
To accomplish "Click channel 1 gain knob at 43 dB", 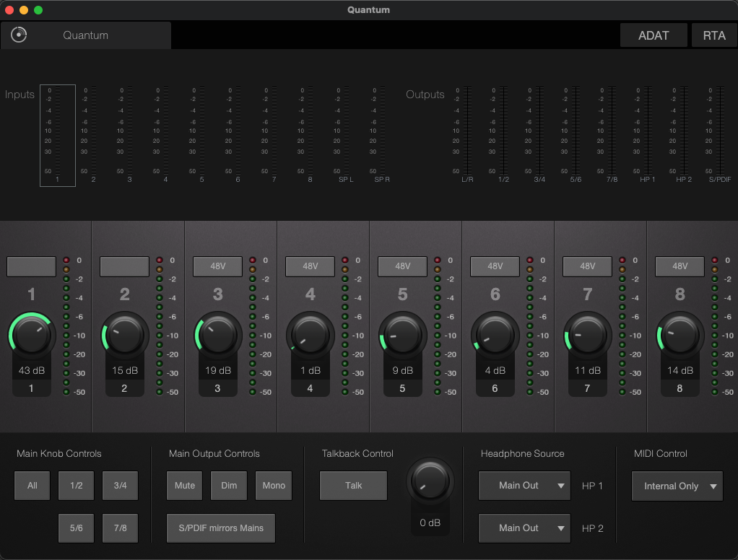I will tap(32, 336).
